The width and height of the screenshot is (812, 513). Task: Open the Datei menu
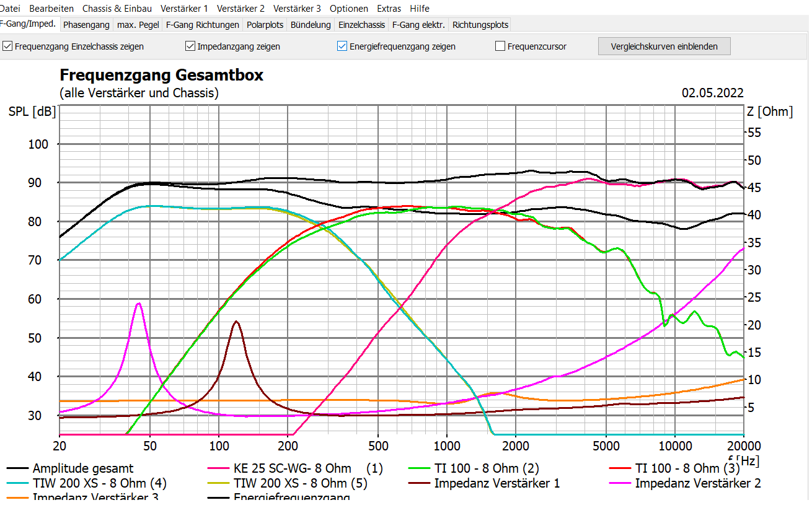coord(10,9)
